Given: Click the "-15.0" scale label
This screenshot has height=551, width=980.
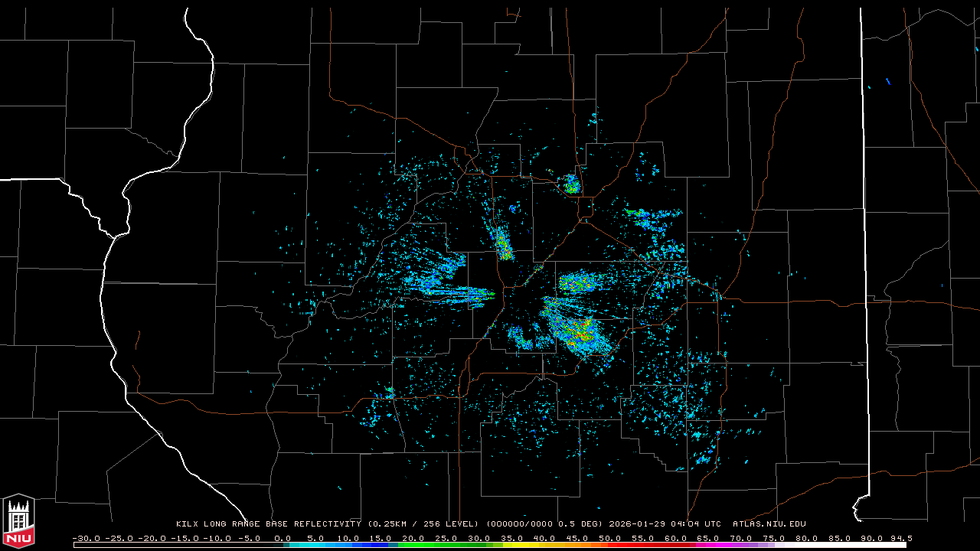Looking at the screenshot, I should 184,538.
